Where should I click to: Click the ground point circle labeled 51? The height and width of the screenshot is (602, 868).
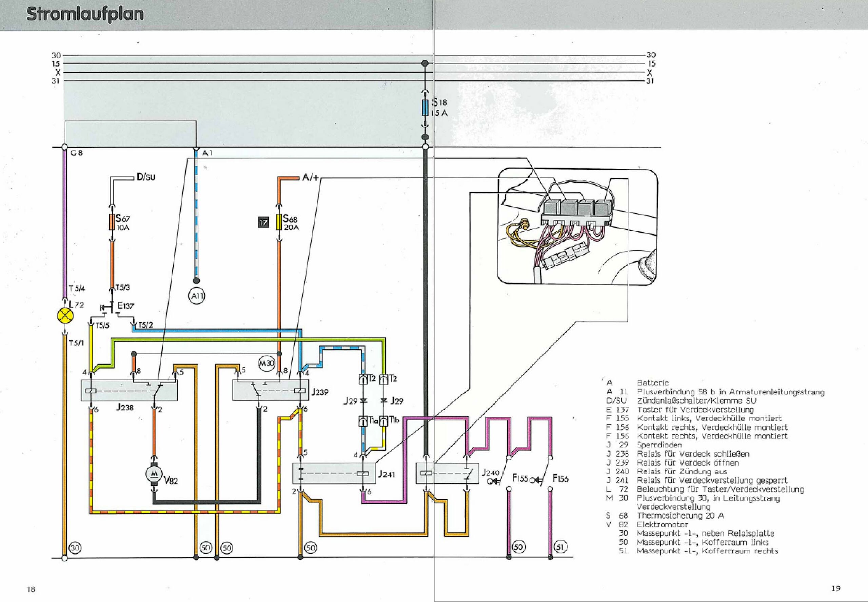[561, 547]
